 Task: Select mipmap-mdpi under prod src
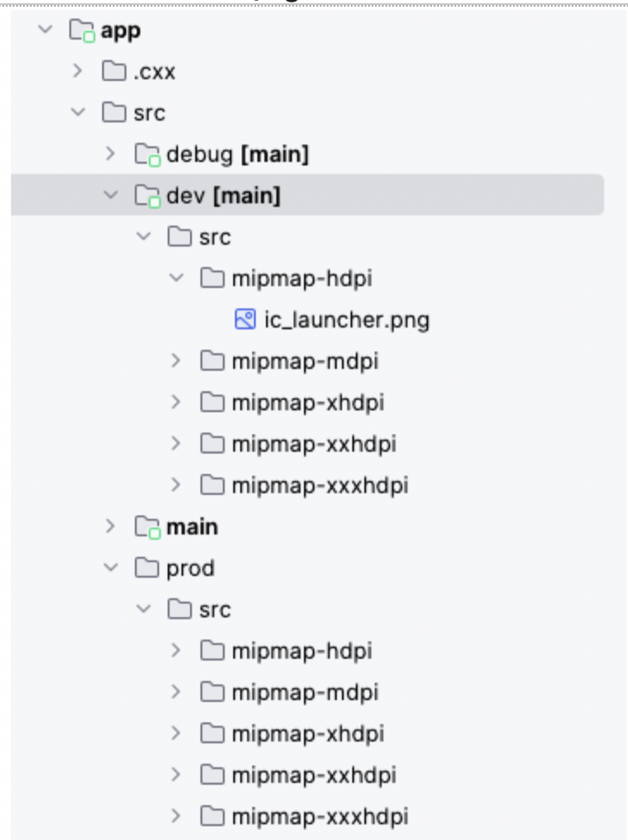coord(305,692)
